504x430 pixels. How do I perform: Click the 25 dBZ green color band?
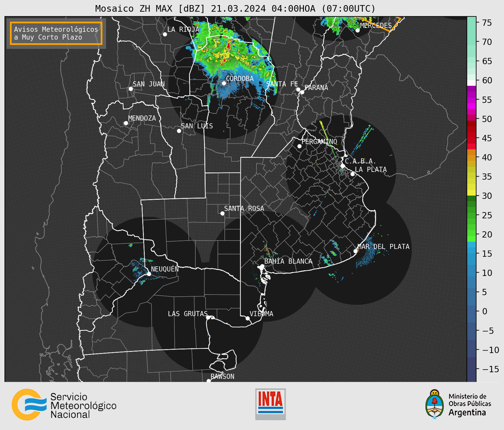click(471, 215)
